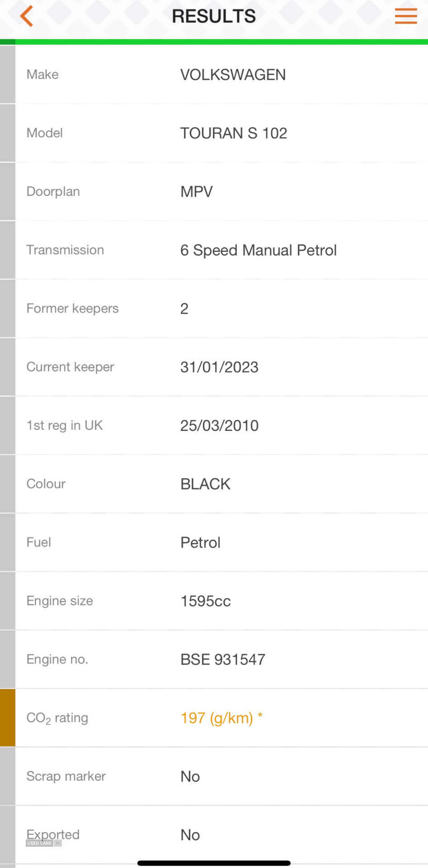Tap the 6 Speed Manual Petrol value
This screenshot has height=868, width=428.
(259, 250)
